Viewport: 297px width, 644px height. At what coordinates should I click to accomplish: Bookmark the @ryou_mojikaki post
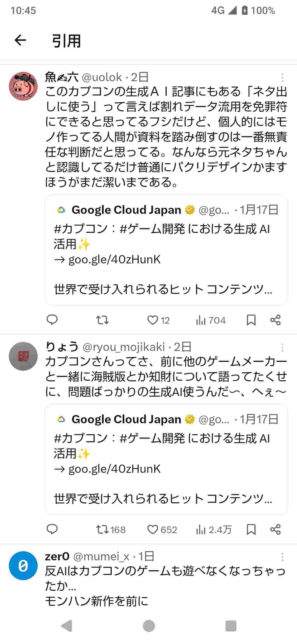[251, 530]
